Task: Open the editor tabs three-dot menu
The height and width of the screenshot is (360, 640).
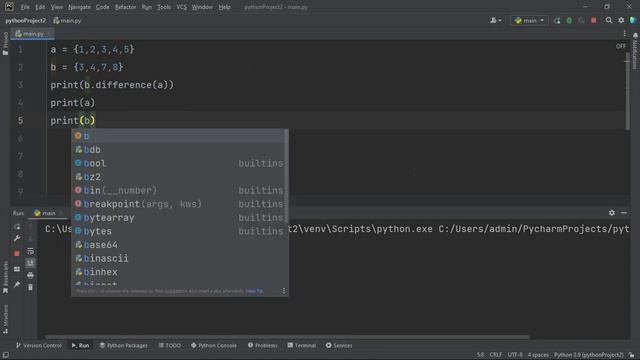Action: pos(624,33)
